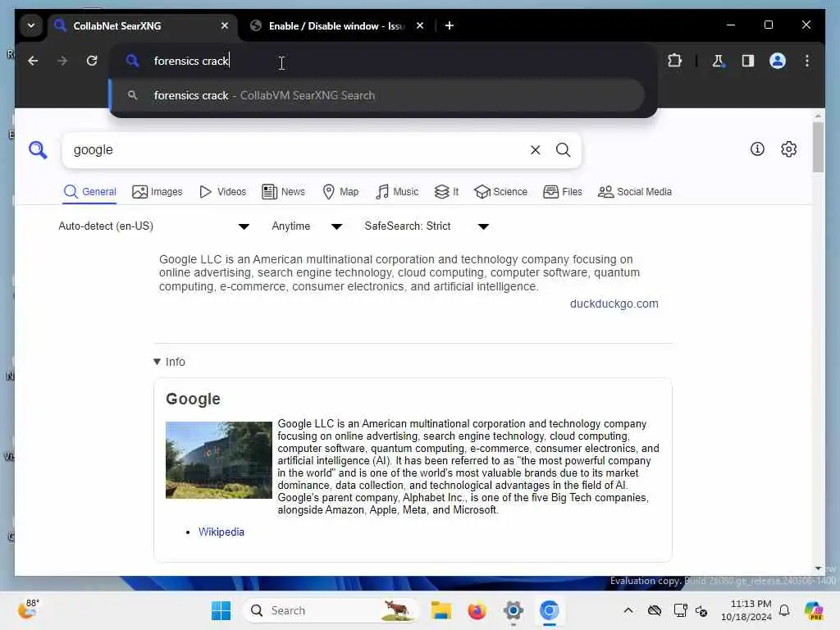Image resolution: width=840 pixels, height=630 pixels.
Task: Open Chrome Labs flask icon
Action: pos(718,61)
